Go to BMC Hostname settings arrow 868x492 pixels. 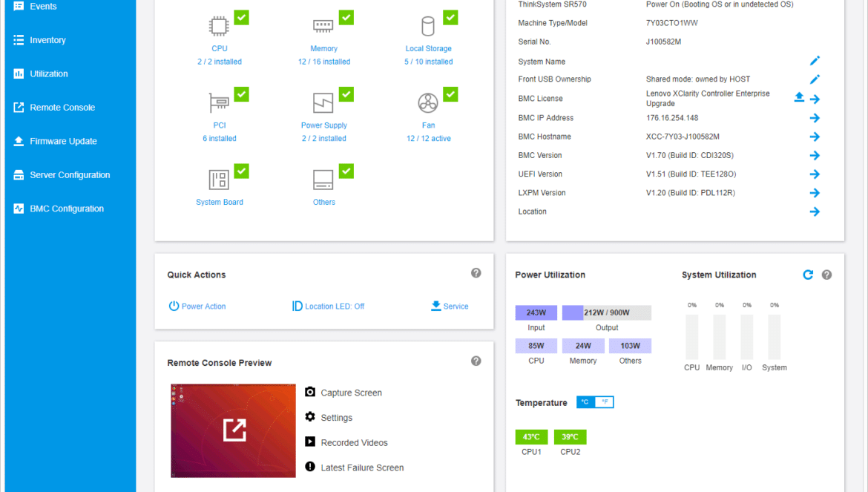(815, 137)
